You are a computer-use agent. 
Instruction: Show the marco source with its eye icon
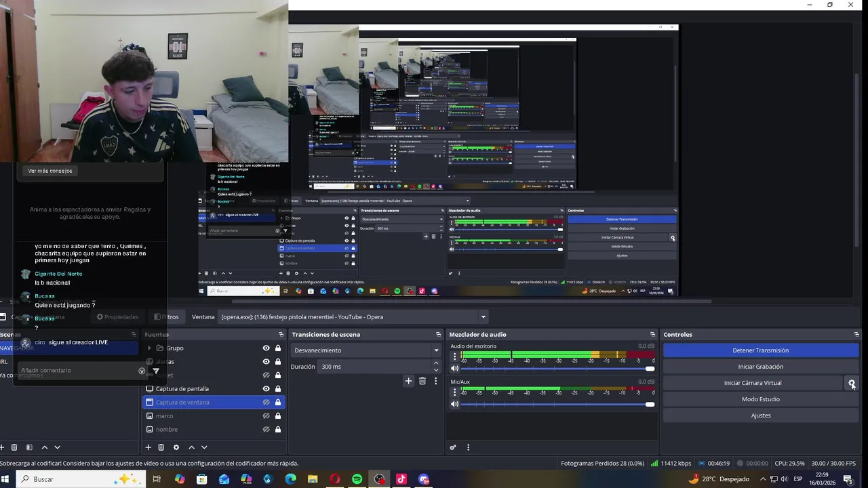pyautogui.click(x=266, y=415)
